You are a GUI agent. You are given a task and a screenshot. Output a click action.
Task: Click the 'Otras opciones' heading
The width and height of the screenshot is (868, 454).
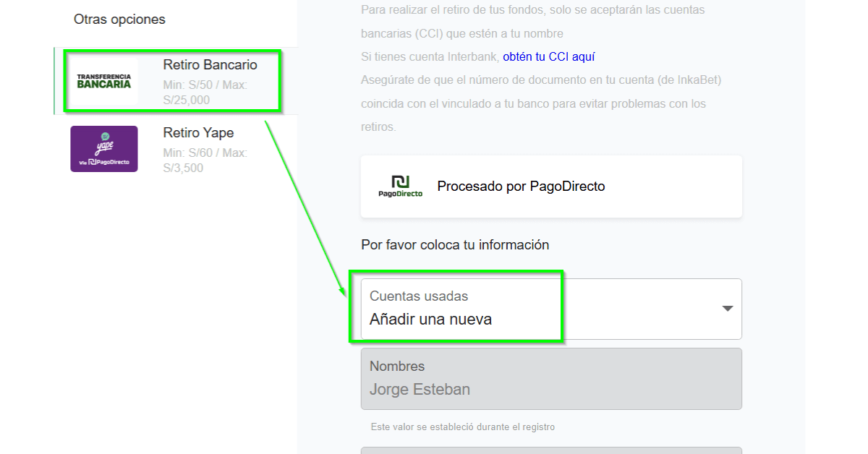(x=119, y=20)
